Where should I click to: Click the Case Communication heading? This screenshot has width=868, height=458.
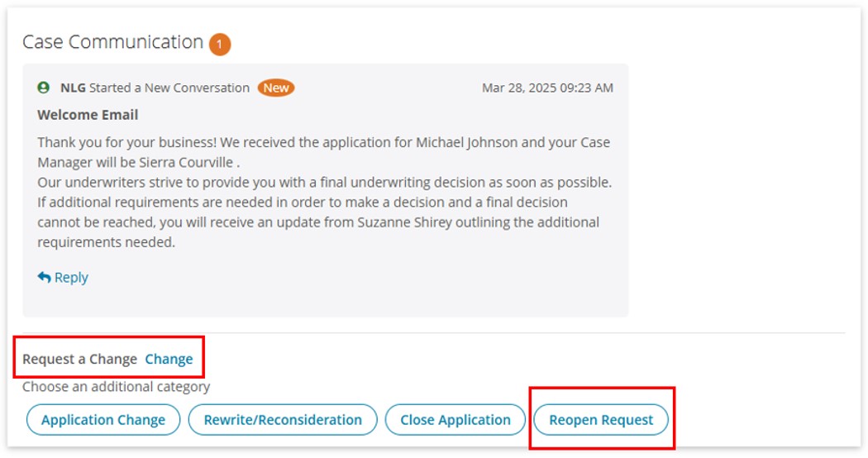[x=113, y=42]
